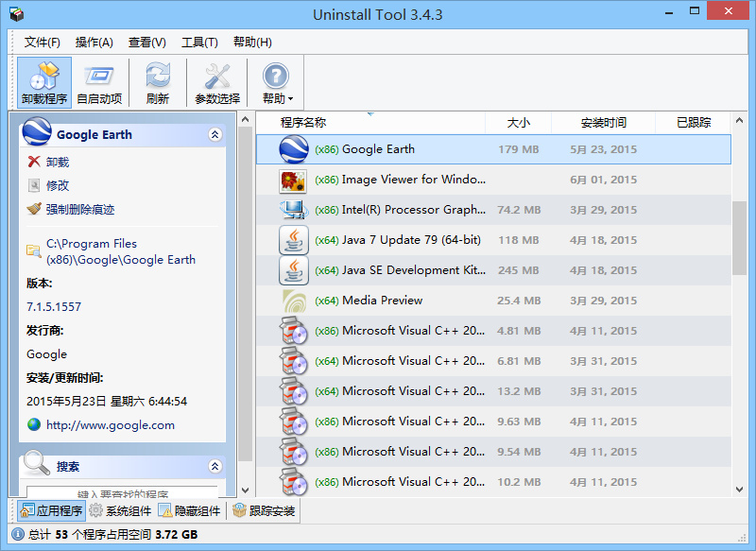Collapse the Google Earth details panel

point(215,134)
